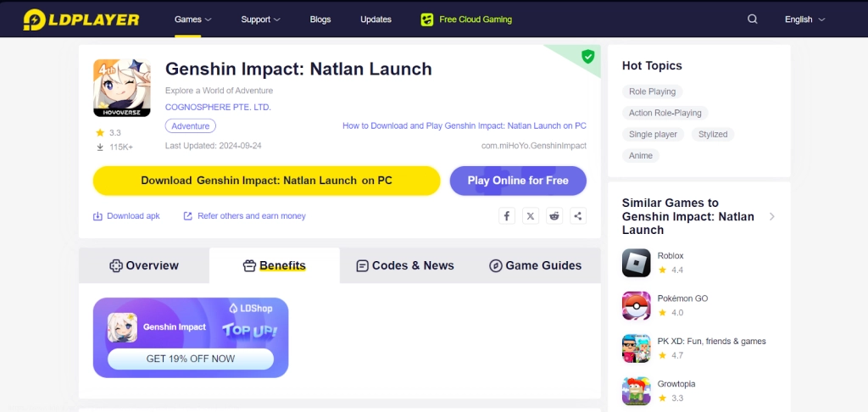Open Free Cloud Gaming link

476,19
